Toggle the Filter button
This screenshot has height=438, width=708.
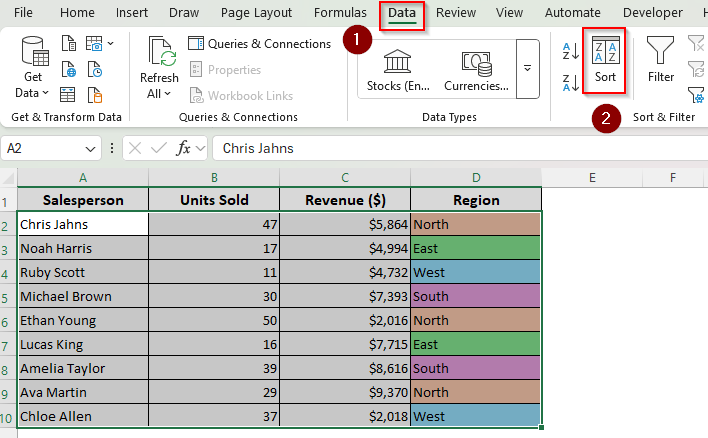coord(660,60)
